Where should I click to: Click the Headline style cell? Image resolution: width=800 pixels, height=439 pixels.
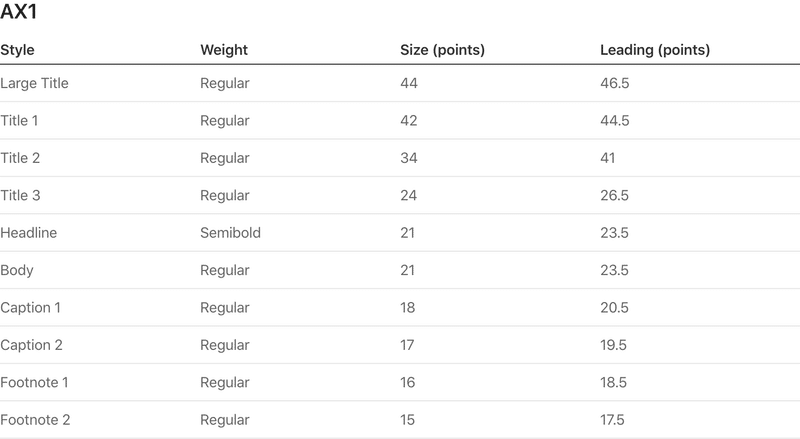point(29,233)
